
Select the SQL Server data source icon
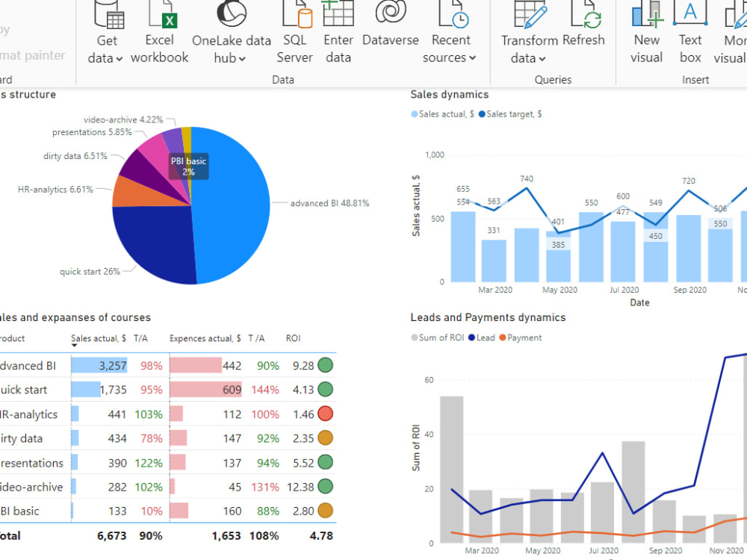(x=294, y=22)
